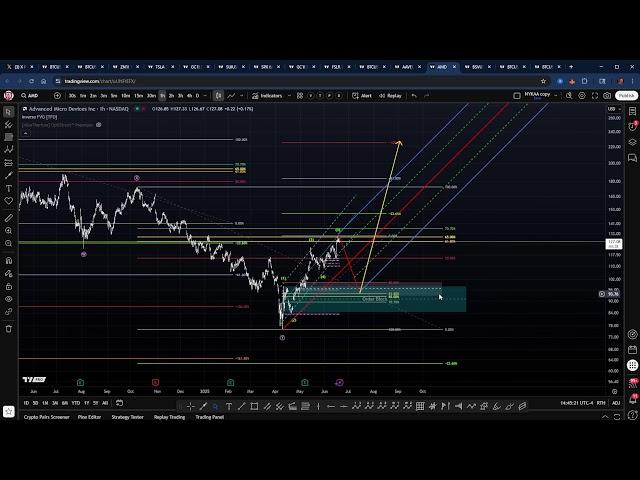Open the patterns tool group
The width and height of the screenshot is (640, 480).
click(x=9, y=150)
